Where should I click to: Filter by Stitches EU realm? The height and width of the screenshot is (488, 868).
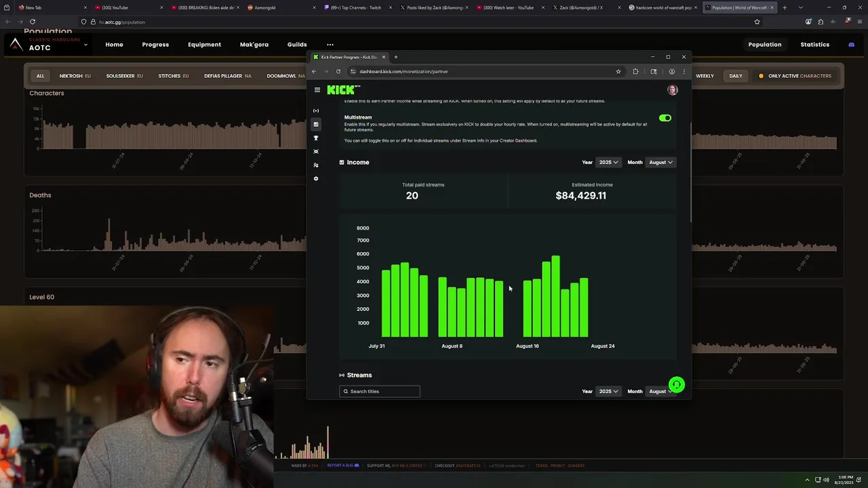[x=174, y=76]
